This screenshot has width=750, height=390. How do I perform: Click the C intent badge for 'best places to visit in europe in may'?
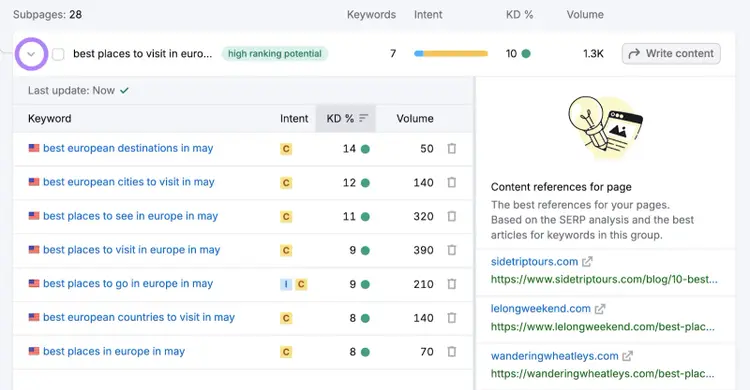286,250
